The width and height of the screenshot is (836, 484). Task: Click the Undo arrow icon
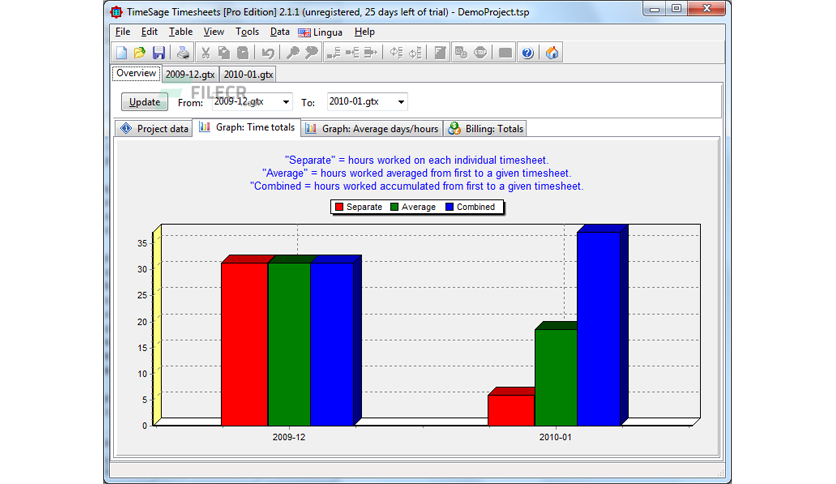[x=268, y=52]
